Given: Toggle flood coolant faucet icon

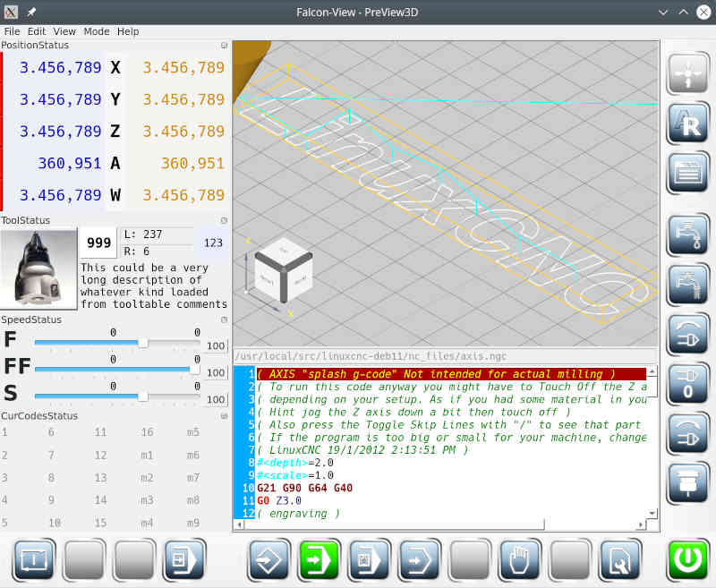Looking at the screenshot, I should 687,285.
